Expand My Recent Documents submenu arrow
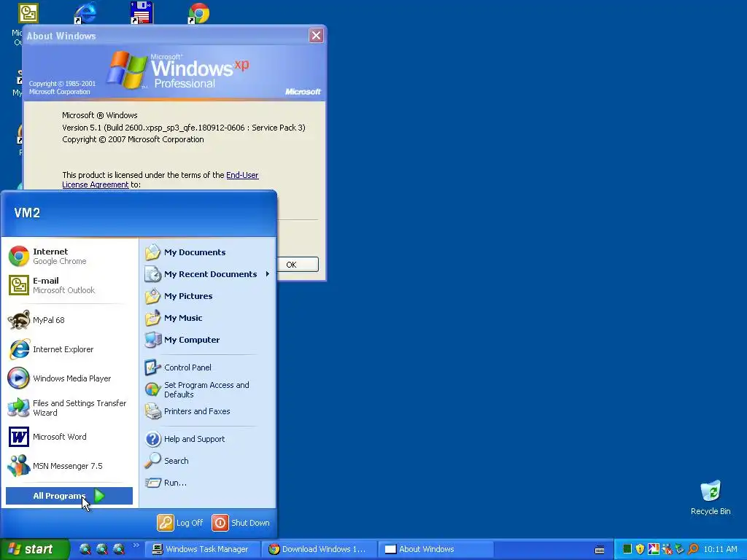The height and width of the screenshot is (560, 747). click(x=267, y=274)
